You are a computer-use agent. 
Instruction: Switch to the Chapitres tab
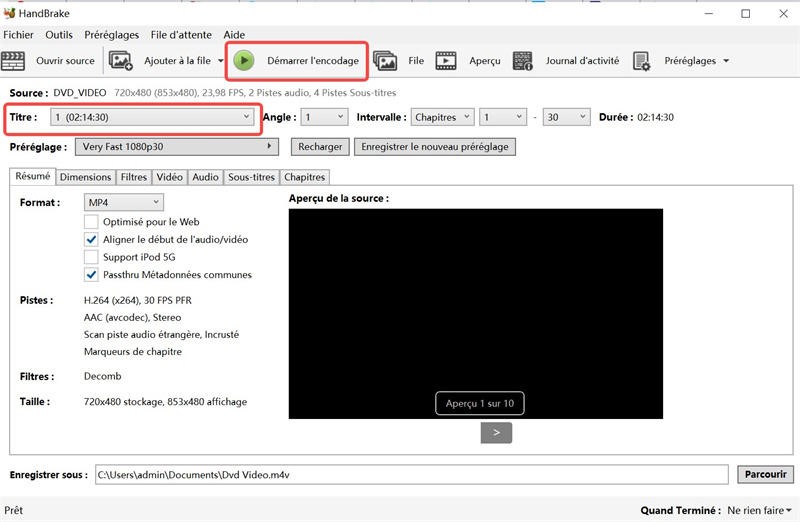click(x=305, y=177)
